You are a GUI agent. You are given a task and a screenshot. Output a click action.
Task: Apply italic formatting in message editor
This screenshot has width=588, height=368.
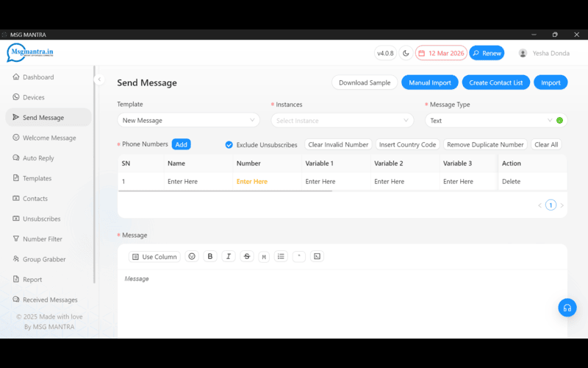pos(229,256)
